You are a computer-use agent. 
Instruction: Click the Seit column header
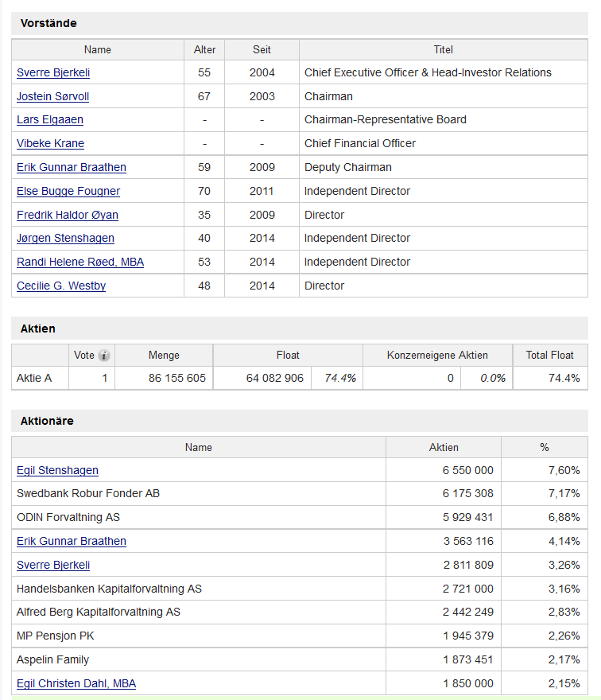[262, 49]
